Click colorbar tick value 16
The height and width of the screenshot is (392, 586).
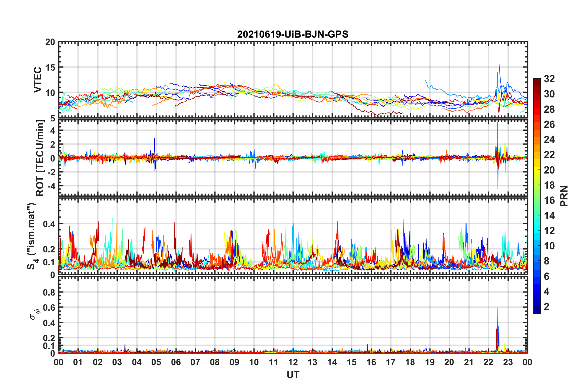tap(549, 200)
